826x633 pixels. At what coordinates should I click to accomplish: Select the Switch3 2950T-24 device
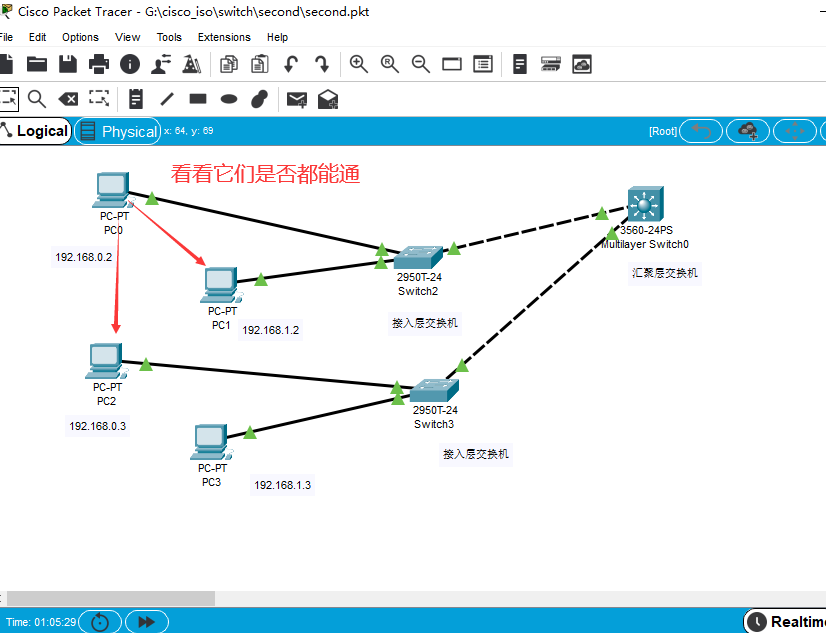[x=434, y=390]
